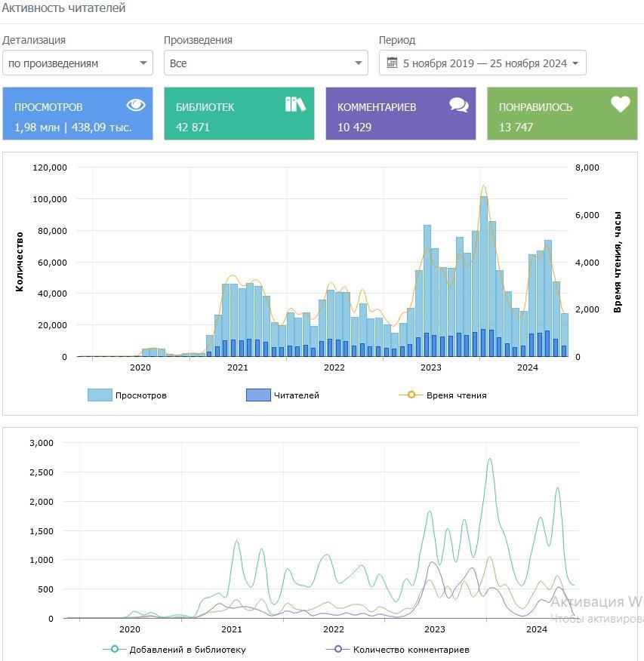Screen dimensions: 644x661
Task: Hide the Время чтения series via legend text
Action: [456, 395]
